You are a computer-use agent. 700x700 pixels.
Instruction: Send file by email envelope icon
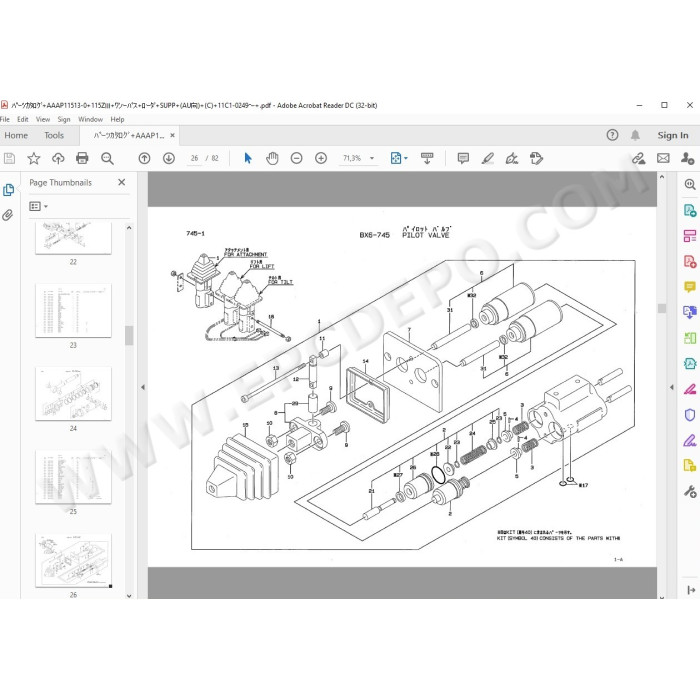click(x=663, y=158)
